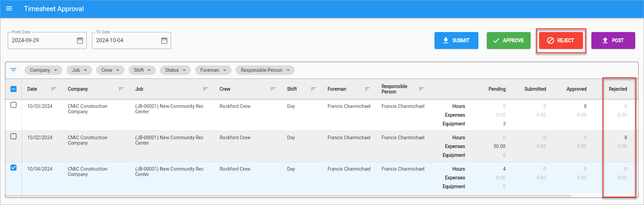Click the 10/04/2024 date cell
Image resolution: width=644 pixels, height=205 pixels.
point(40,169)
